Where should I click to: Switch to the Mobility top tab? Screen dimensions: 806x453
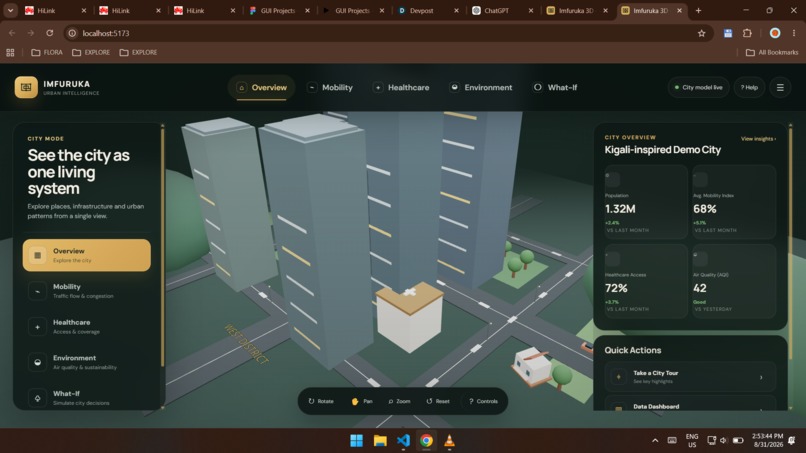[x=330, y=87]
